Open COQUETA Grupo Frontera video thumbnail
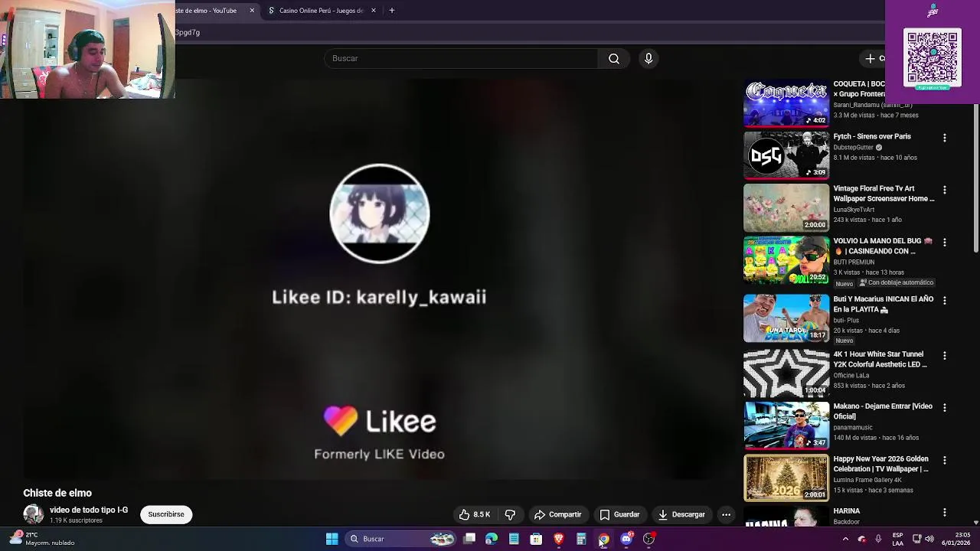Viewport: 980px width, 551px height. click(786, 103)
